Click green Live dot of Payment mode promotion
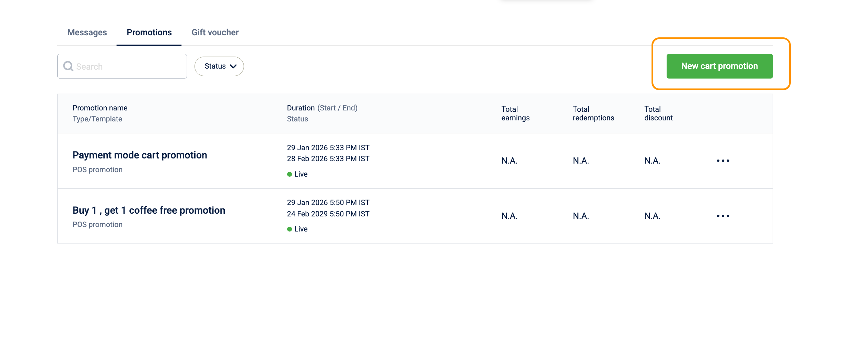The width and height of the screenshot is (868, 356). (290, 174)
